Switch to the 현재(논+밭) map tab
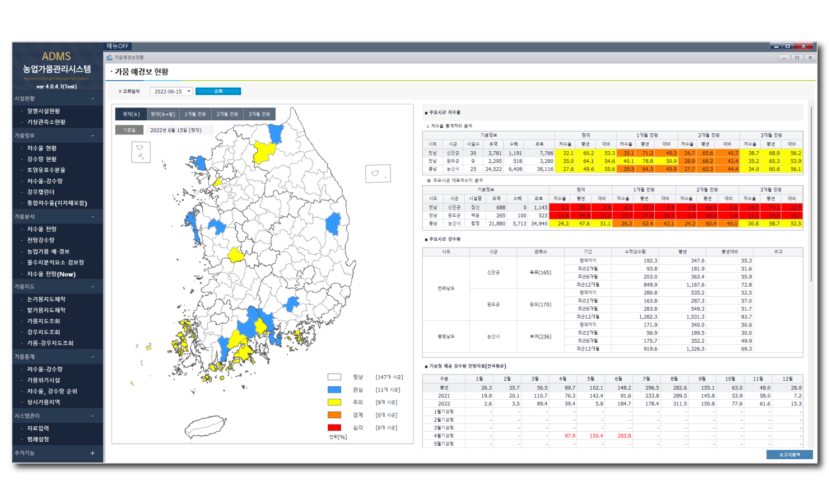Viewport: 829px width, 504px height. (163, 114)
